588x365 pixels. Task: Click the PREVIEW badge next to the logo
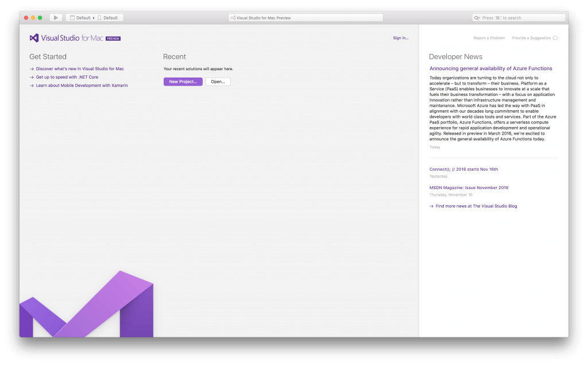pyautogui.click(x=113, y=39)
